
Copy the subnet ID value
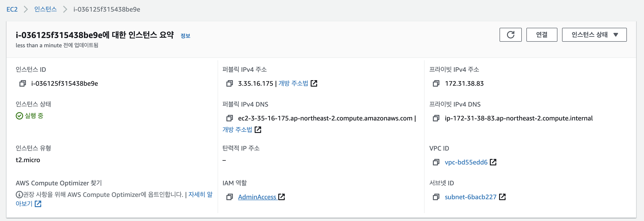click(x=436, y=197)
